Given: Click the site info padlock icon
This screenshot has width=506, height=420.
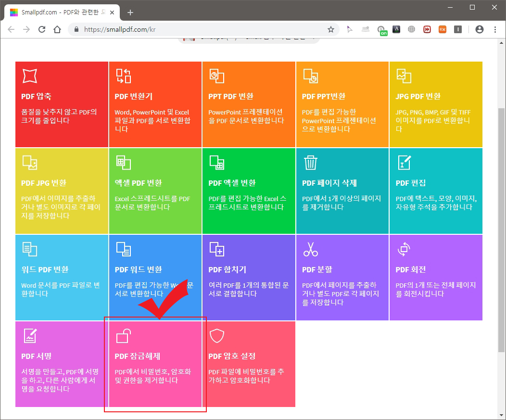Looking at the screenshot, I should point(76,30).
